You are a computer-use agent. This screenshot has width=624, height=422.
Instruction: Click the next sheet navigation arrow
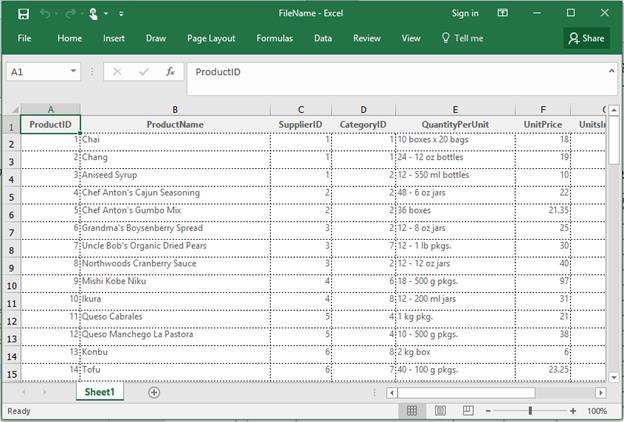(x=44, y=393)
